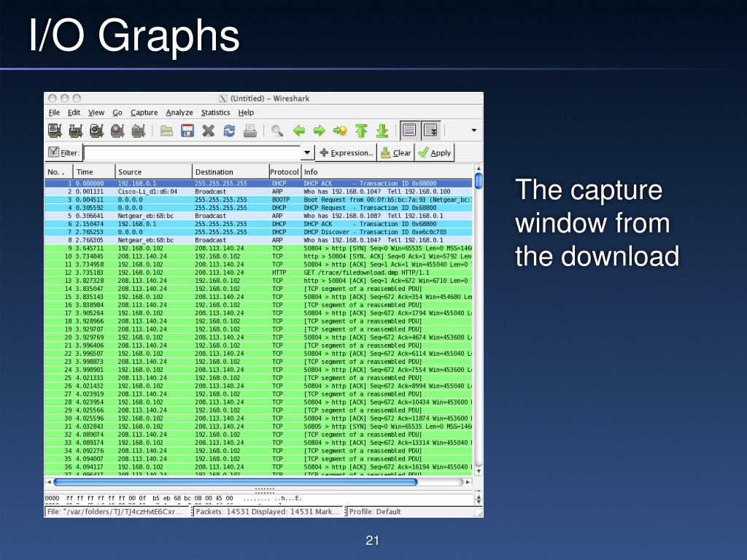
Task: Click the capture options toolbar icon
Action: pos(76,131)
